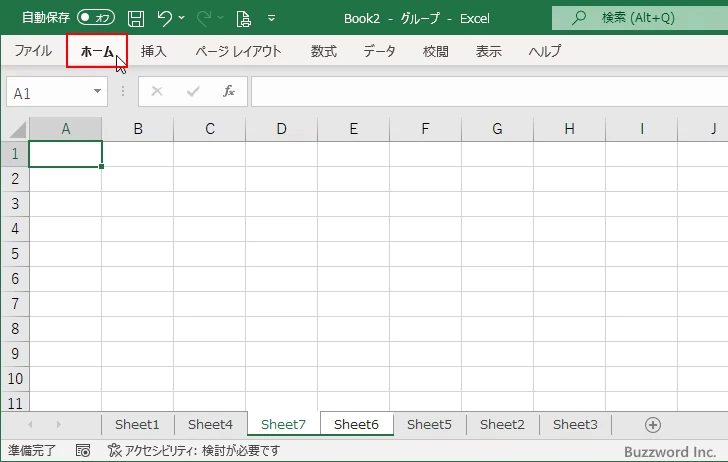Open the 校閲 ribbon tab

[436, 51]
